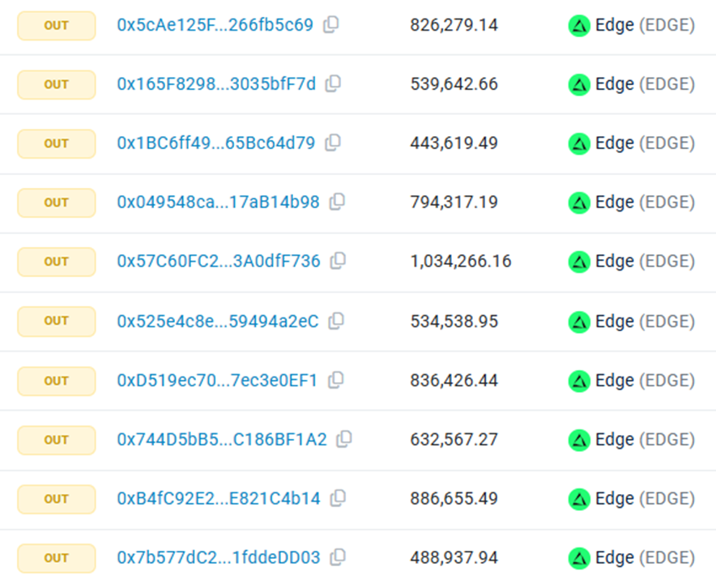Click OUT badge for 0x5cAe125F row
716x588 pixels.
[57, 26]
